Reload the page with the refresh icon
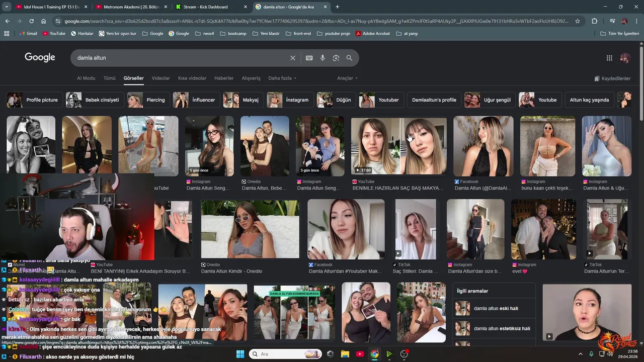The width and height of the screenshot is (644, 362). coord(31,21)
